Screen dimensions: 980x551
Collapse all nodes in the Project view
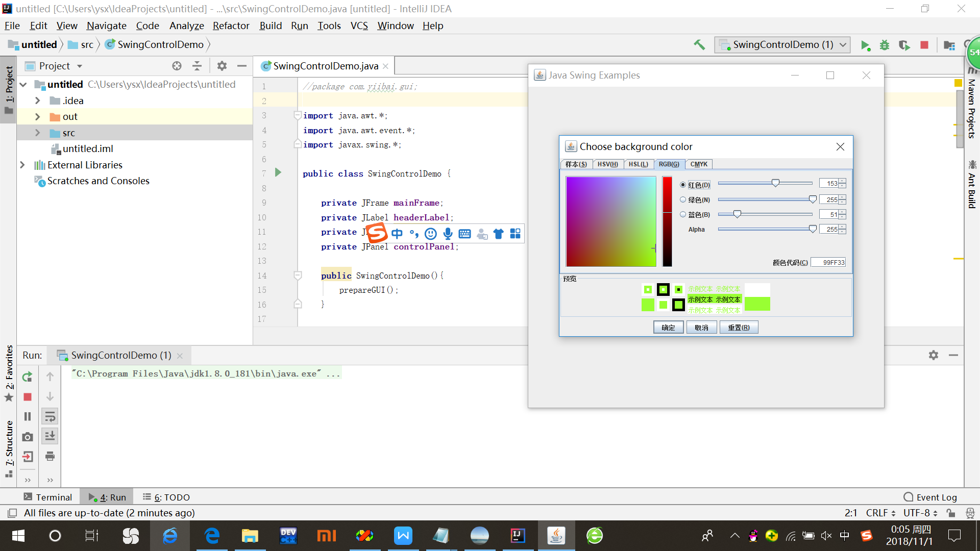[x=197, y=65]
